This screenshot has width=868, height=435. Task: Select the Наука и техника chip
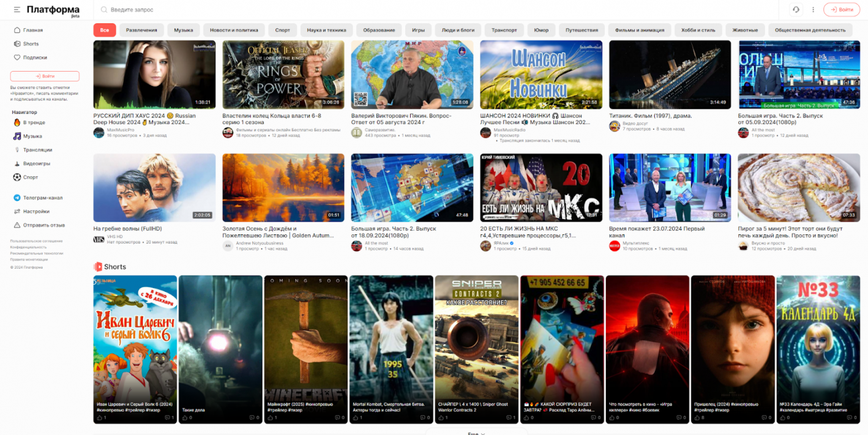pyautogui.click(x=326, y=30)
